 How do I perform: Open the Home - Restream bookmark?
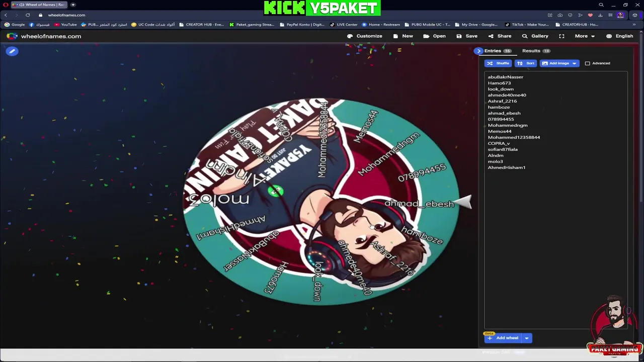[381, 25]
